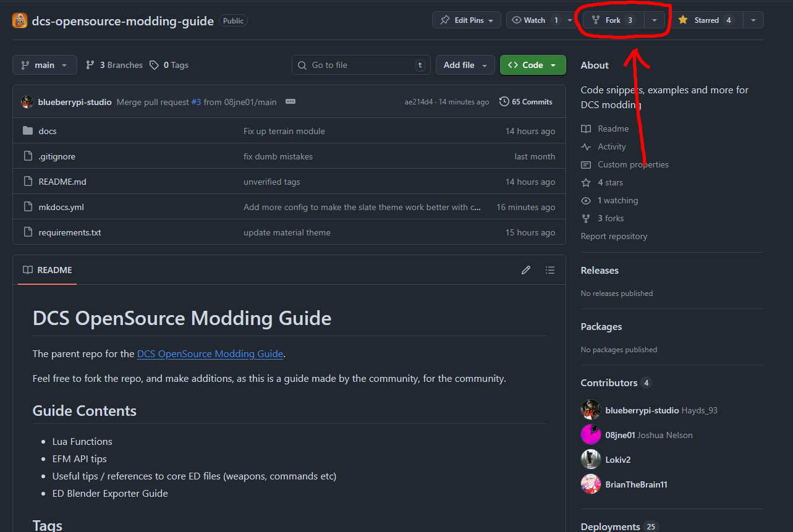Click the Edit Pins button
Image resolution: width=793 pixels, height=532 pixels.
click(x=466, y=20)
